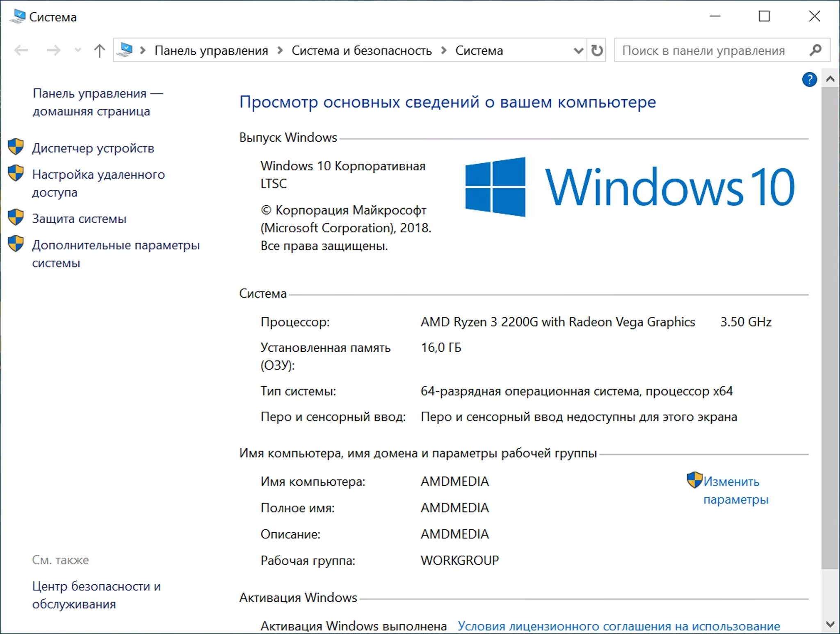Click the AMD Ryzen 3 2200G processor text
The width and height of the screenshot is (840, 634).
coord(558,322)
